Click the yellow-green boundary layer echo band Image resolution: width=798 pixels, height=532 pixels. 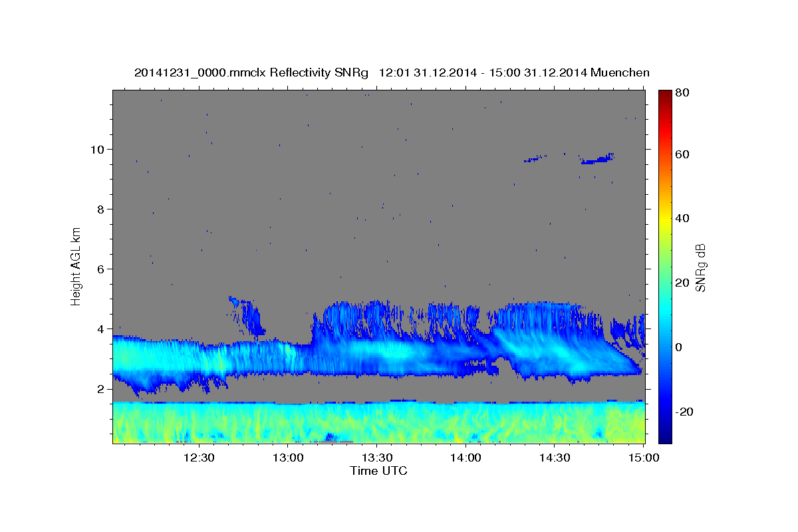pos(378,423)
